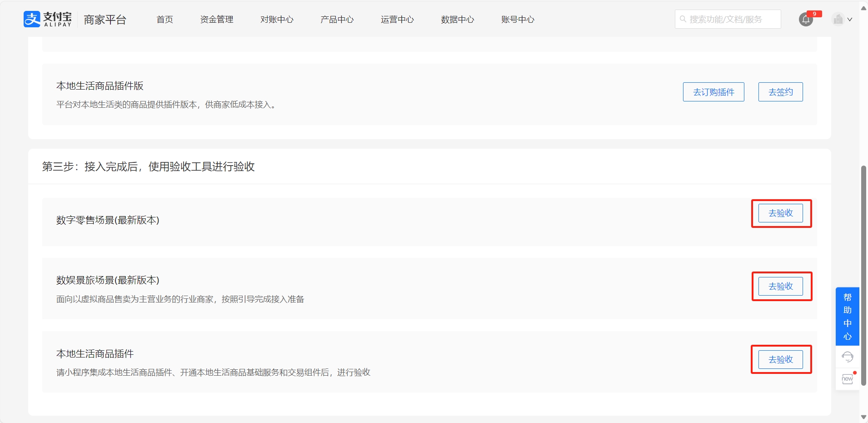Open the 资金管理 menu

(x=216, y=20)
